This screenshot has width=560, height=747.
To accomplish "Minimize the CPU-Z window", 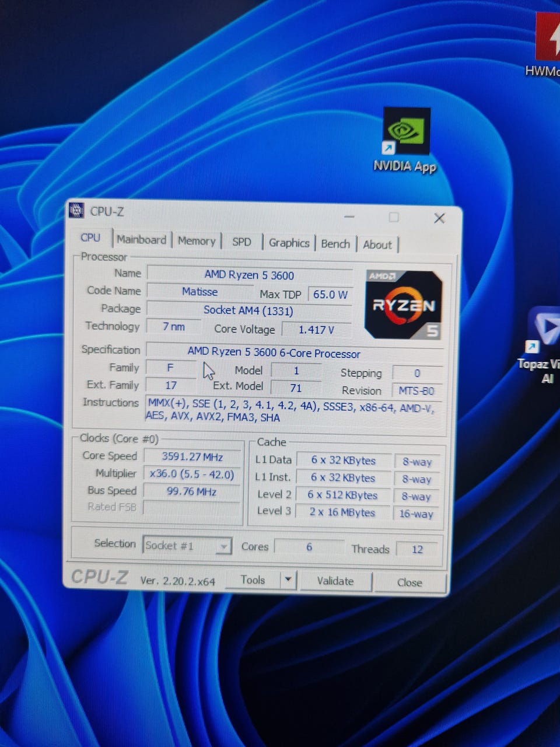I will tap(349, 217).
